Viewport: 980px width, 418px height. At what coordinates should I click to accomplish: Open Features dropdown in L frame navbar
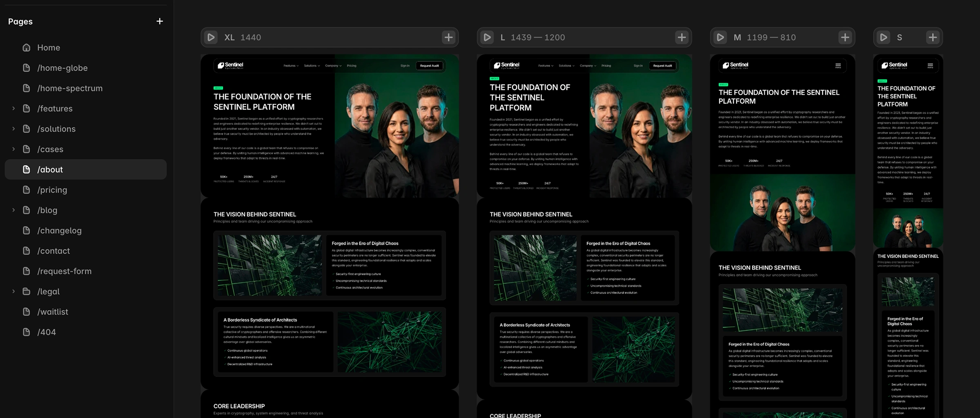(x=546, y=66)
